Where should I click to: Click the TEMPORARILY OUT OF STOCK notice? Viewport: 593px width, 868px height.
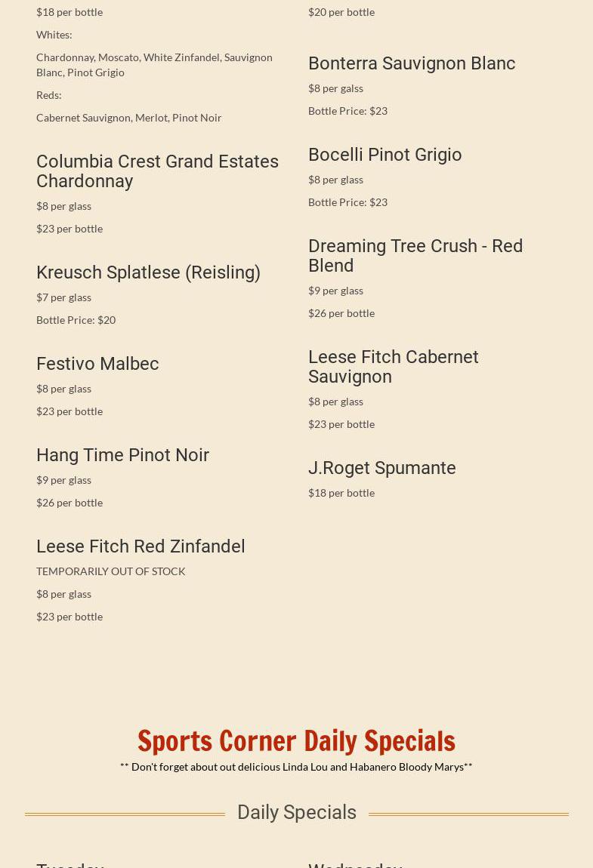110,571
